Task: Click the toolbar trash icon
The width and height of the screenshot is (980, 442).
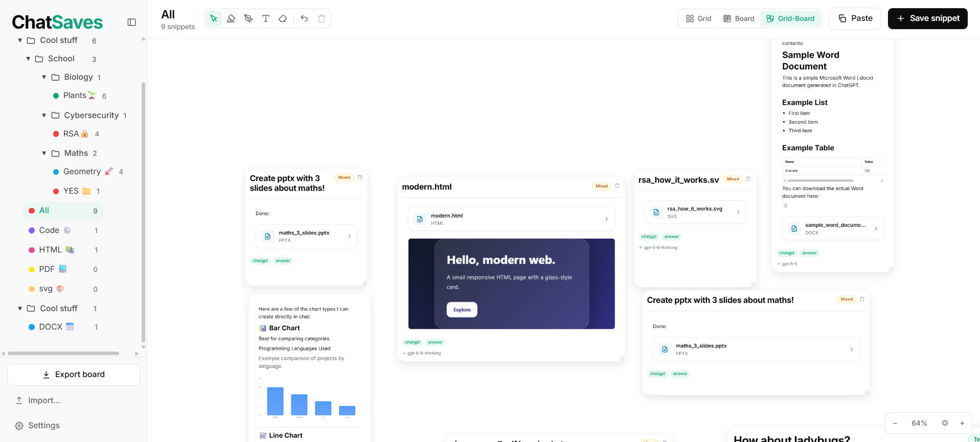Action: point(322,18)
